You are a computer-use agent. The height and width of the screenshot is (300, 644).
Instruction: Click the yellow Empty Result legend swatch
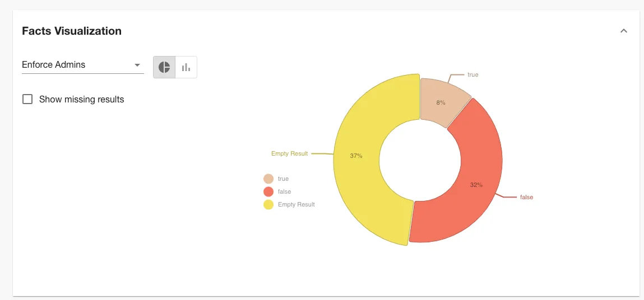pos(268,205)
